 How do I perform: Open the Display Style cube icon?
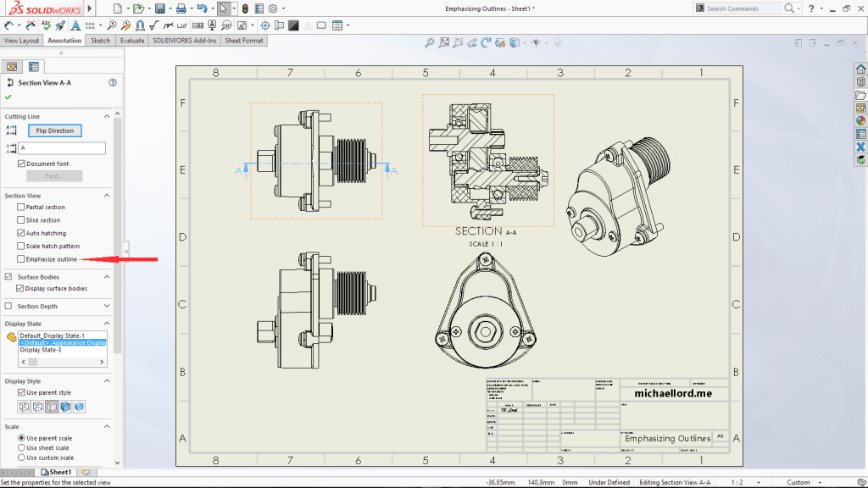click(x=515, y=42)
